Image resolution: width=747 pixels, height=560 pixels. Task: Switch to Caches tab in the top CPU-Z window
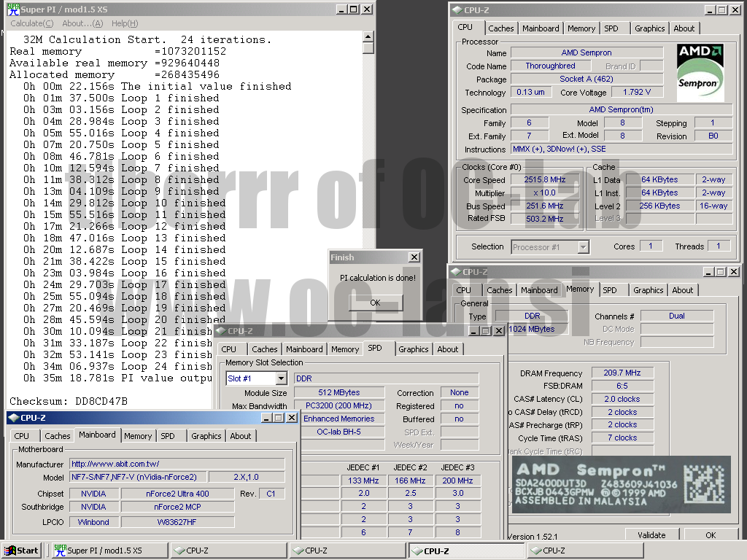[500, 28]
